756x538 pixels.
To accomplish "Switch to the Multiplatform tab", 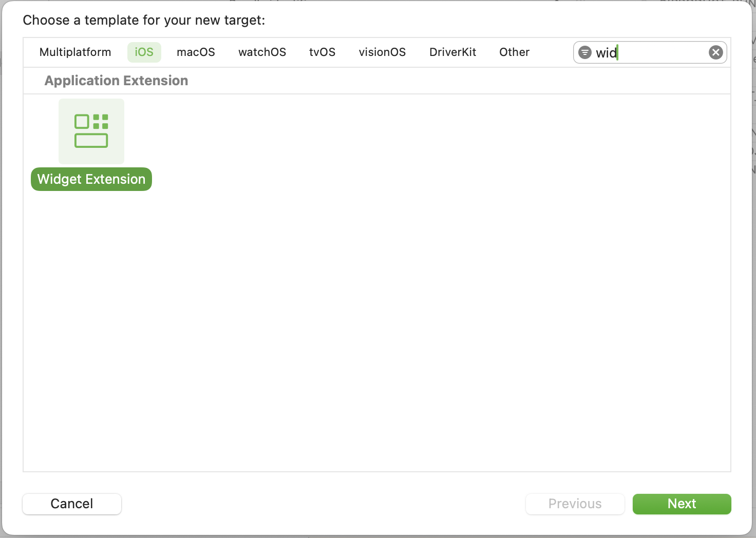I will click(75, 52).
